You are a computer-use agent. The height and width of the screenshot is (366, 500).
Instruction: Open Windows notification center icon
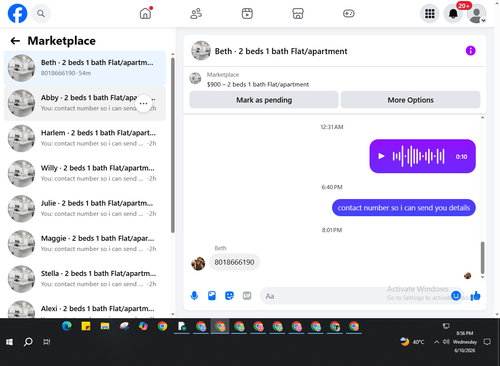pyautogui.click(x=487, y=342)
